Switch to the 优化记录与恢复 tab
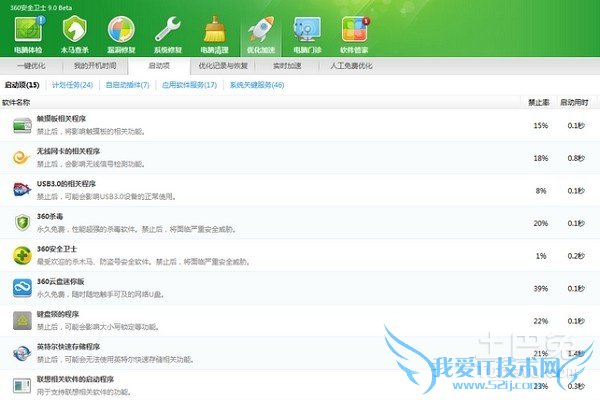 (223, 66)
